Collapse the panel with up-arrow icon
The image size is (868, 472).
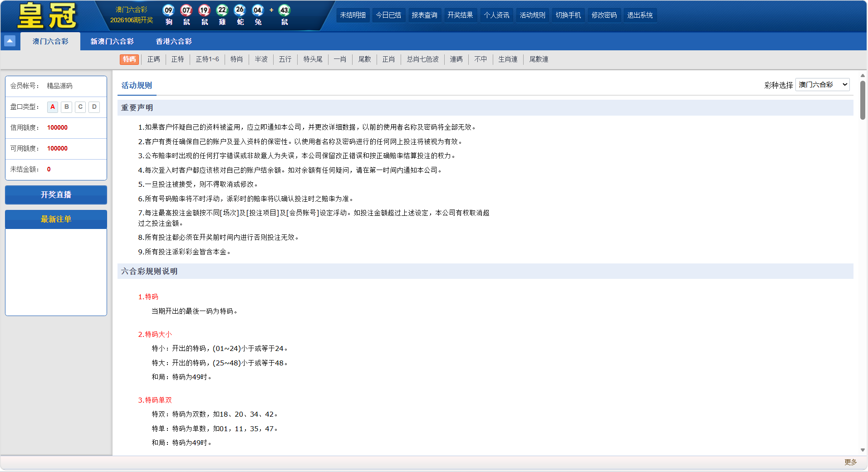click(x=10, y=41)
